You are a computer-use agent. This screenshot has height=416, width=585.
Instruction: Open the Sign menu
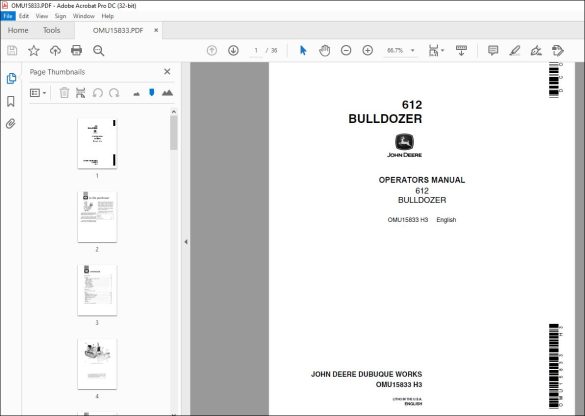(x=60, y=16)
